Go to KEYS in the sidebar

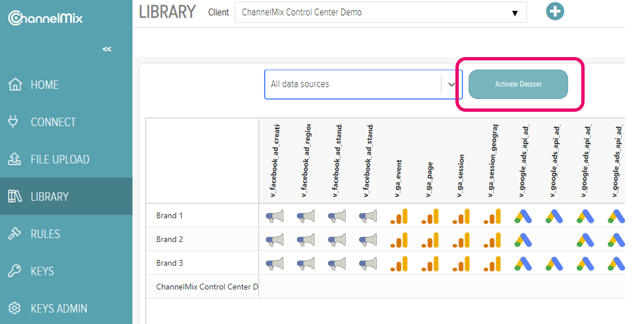pos(66,271)
